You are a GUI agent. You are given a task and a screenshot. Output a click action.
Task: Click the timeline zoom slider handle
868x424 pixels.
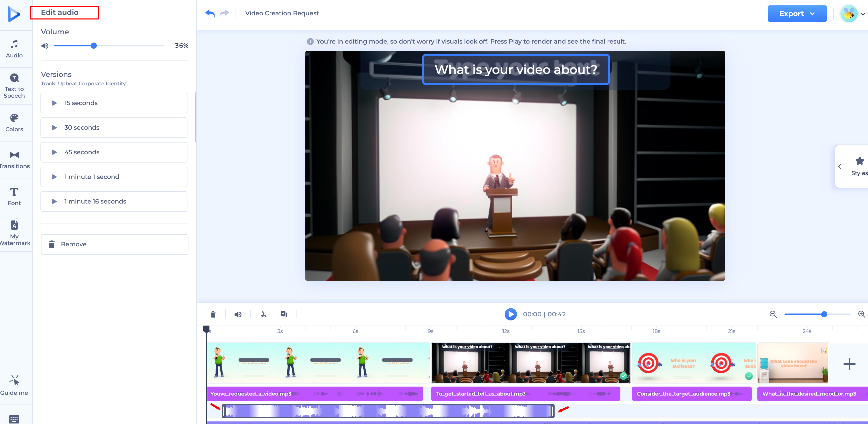pyautogui.click(x=824, y=314)
